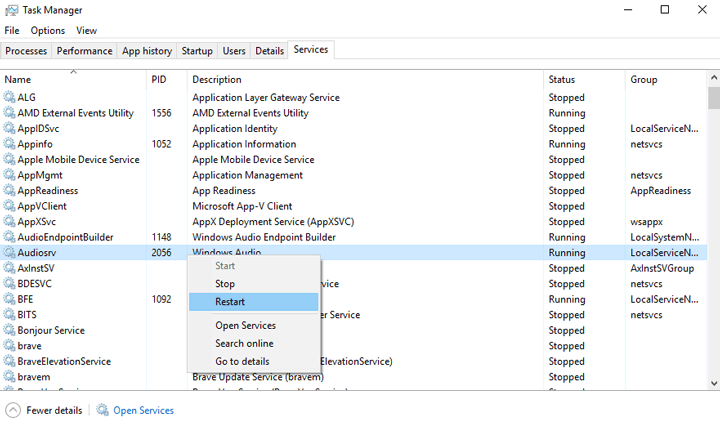Sort services by the Name column header
The image size is (720, 424).
[x=18, y=79]
